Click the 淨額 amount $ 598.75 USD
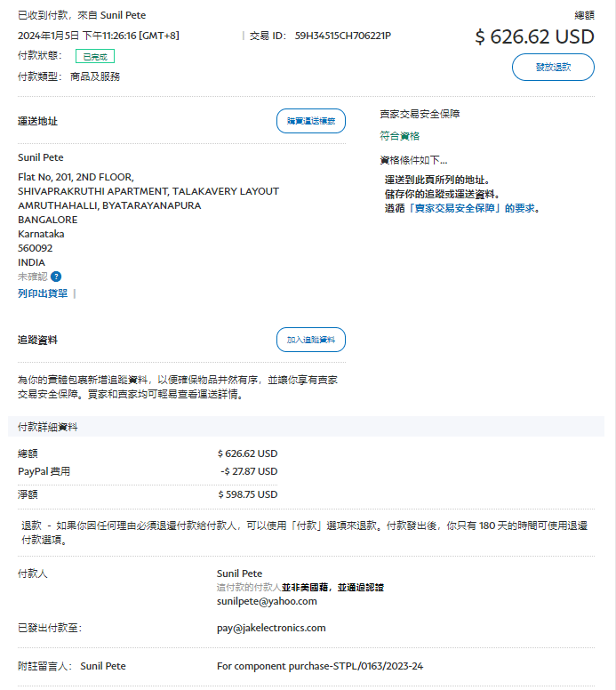 (x=247, y=494)
